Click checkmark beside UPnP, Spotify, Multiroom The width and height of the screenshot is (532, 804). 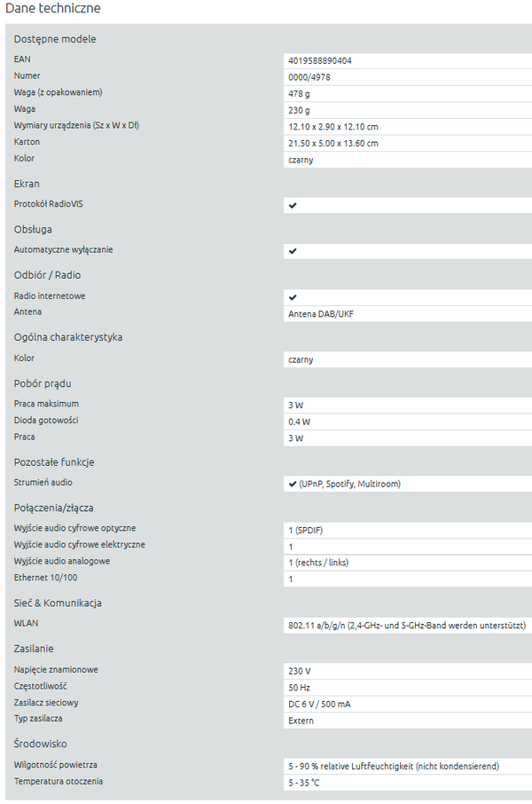[293, 484]
